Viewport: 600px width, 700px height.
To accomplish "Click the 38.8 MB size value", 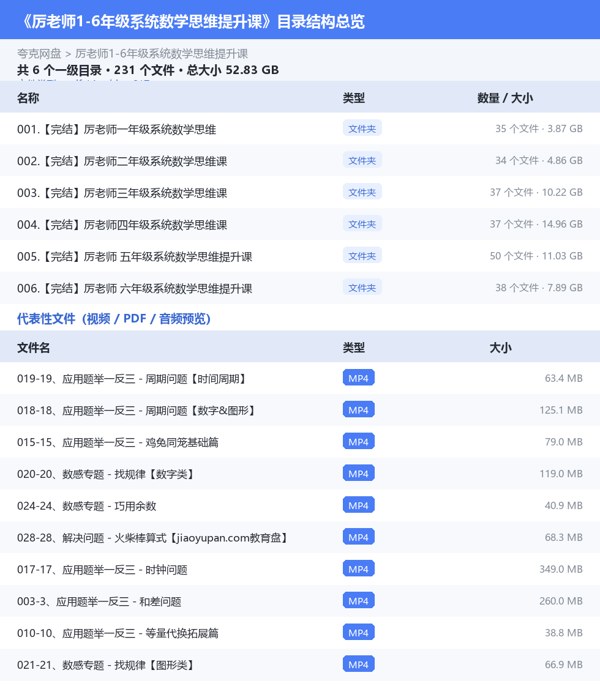I will tap(564, 633).
